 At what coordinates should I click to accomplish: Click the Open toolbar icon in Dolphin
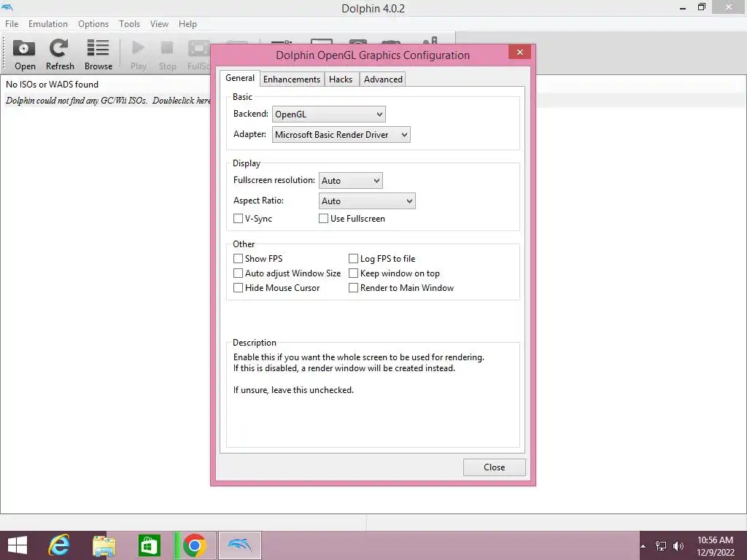tap(24, 54)
